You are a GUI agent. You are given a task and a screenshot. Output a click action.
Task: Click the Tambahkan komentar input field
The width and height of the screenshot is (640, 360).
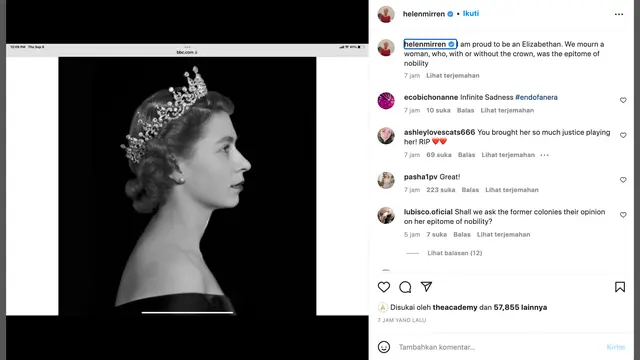[x=500, y=347]
